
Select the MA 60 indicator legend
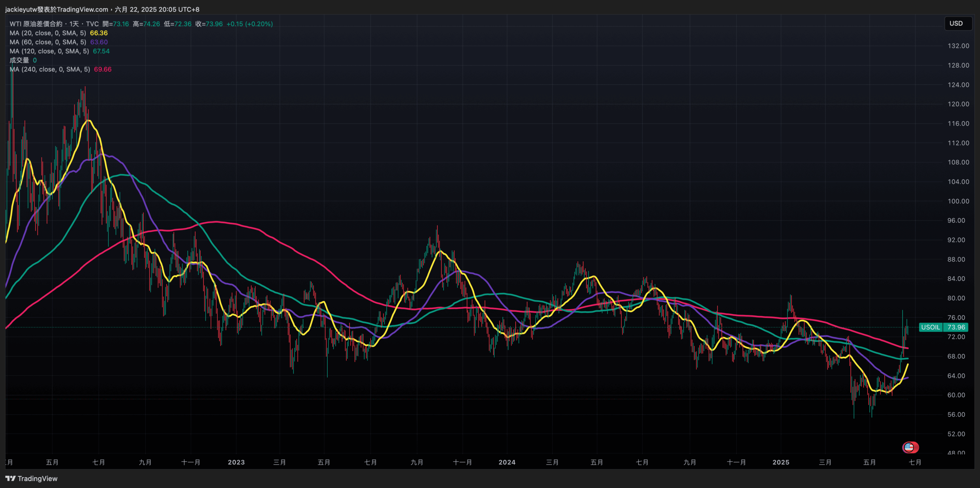coord(48,42)
